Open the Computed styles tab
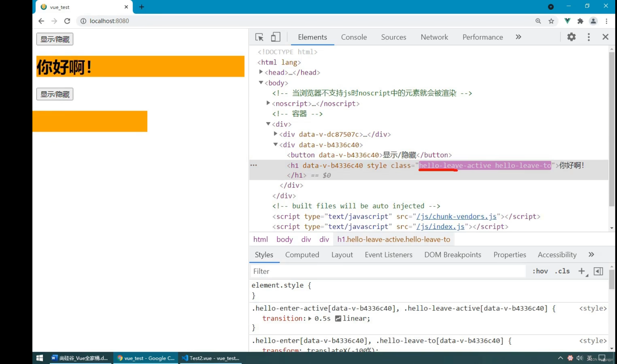Image resolution: width=617 pixels, height=364 pixels. (x=302, y=255)
